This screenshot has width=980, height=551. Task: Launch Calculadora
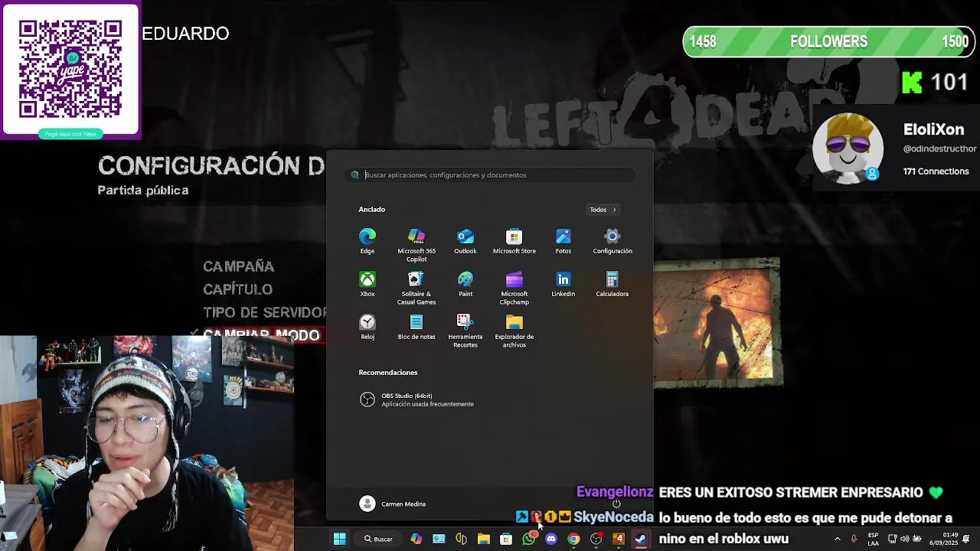click(612, 284)
